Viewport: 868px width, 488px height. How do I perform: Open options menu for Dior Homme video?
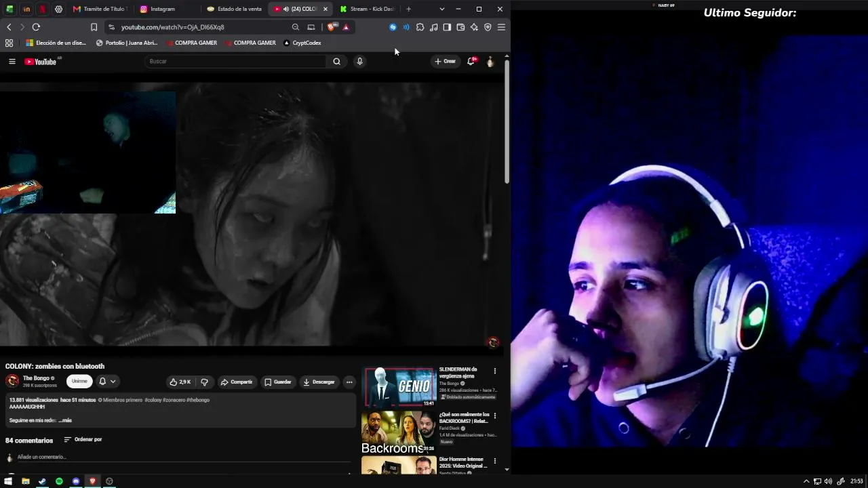point(495,460)
